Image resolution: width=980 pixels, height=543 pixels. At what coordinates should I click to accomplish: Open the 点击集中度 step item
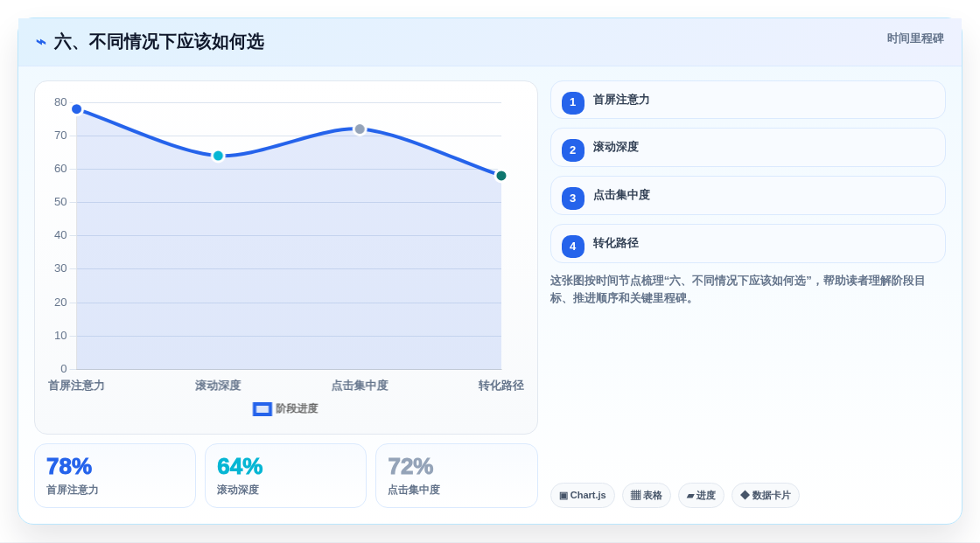747,196
